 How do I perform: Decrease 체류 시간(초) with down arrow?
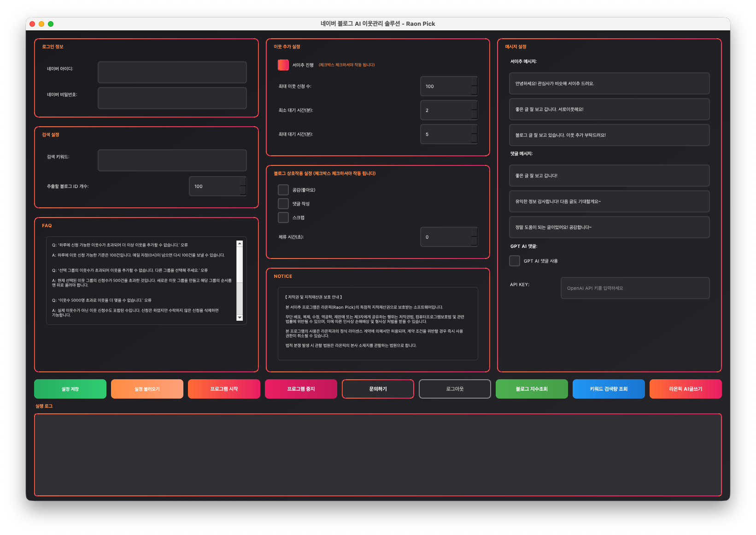(475, 241)
